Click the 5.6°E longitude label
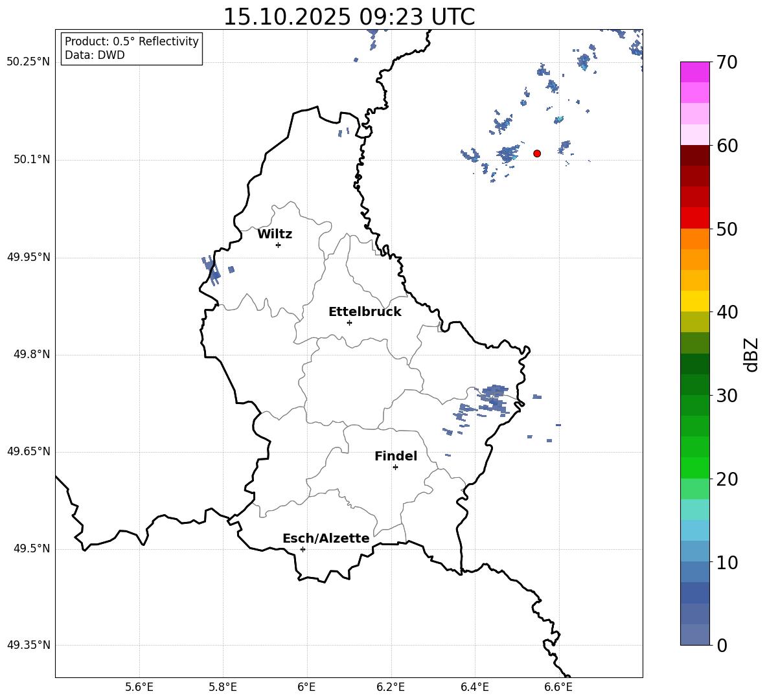Screen dimensions: 767x700 click(x=139, y=687)
